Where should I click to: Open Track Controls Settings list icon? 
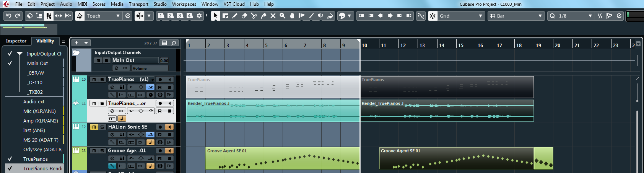164,43
